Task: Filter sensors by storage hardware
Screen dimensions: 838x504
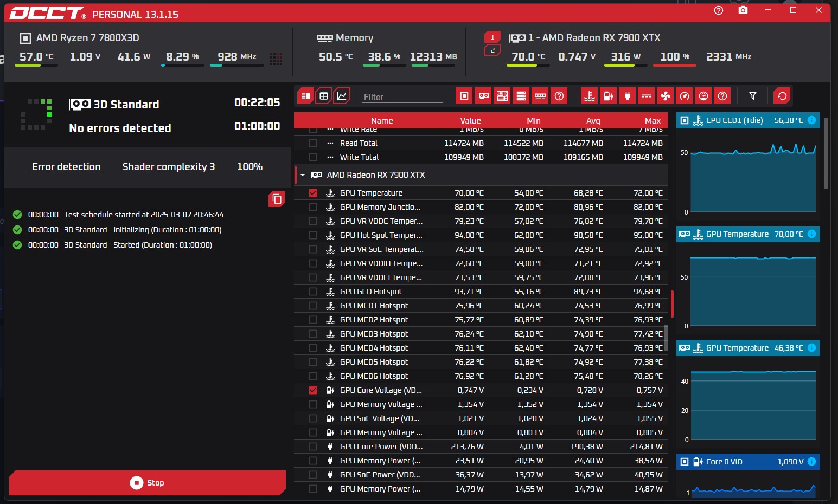Action: coord(521,96)
